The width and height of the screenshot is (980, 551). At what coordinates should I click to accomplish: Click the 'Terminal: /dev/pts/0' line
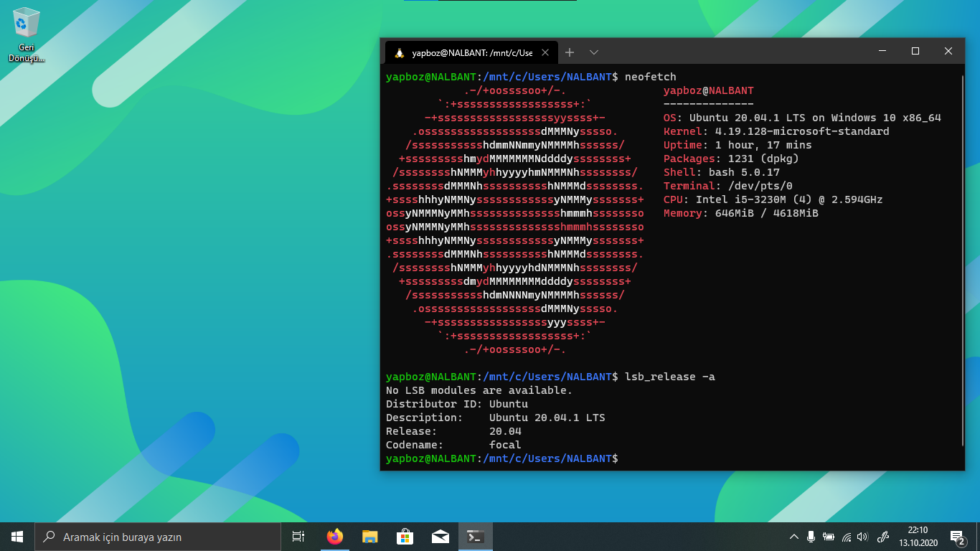pos(728,186)
